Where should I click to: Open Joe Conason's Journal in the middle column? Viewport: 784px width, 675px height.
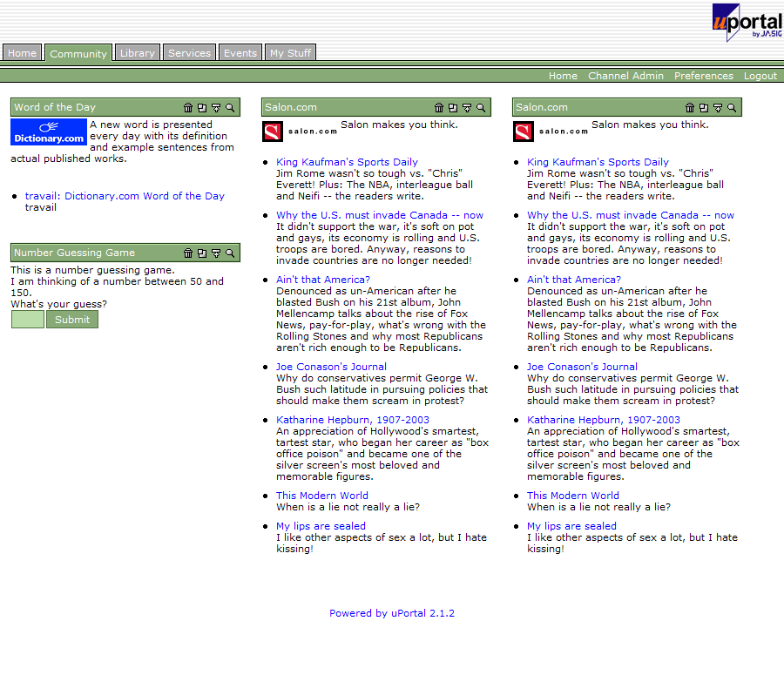(331, 367)
